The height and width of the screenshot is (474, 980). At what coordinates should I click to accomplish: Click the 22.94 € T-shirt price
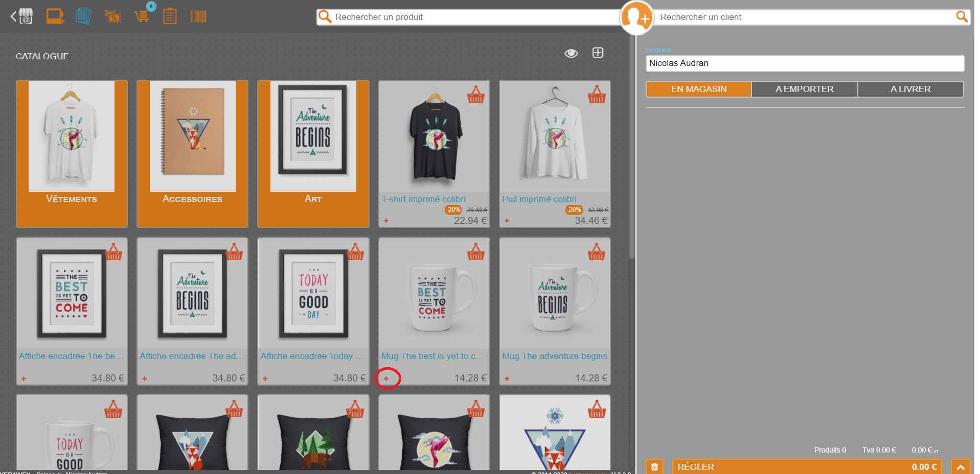pos(470,220)
